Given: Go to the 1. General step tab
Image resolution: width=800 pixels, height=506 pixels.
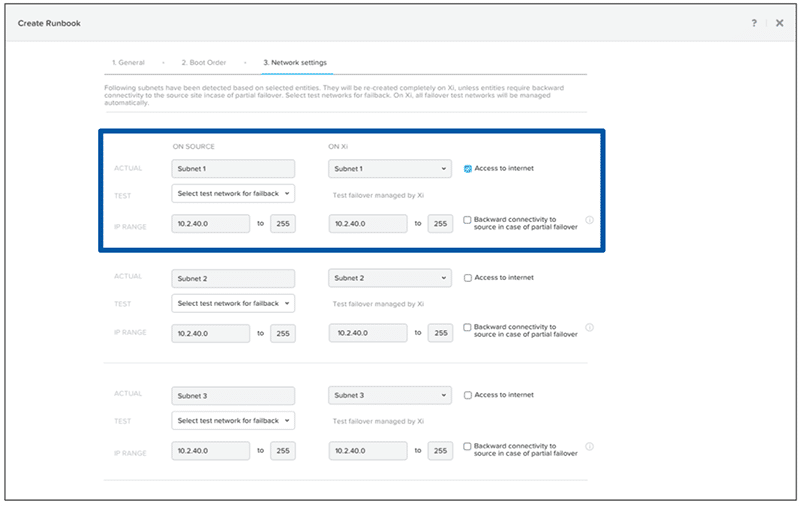Looking at the screenshot, I should coord(128,63).
